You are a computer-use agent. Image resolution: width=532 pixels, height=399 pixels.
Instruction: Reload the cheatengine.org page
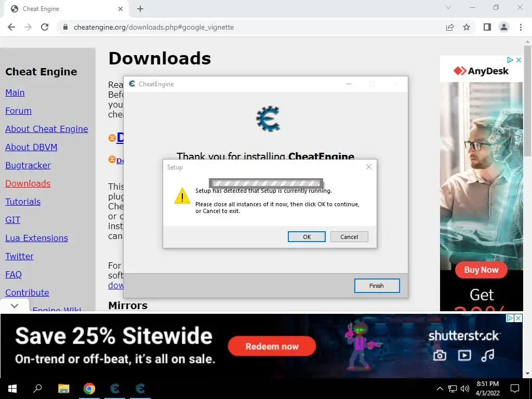tap(45, 27)
